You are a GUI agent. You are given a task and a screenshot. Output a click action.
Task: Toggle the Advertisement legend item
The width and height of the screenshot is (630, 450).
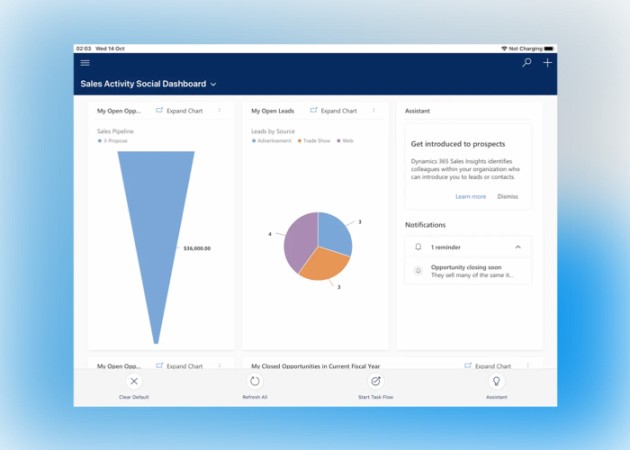[271, 141]
